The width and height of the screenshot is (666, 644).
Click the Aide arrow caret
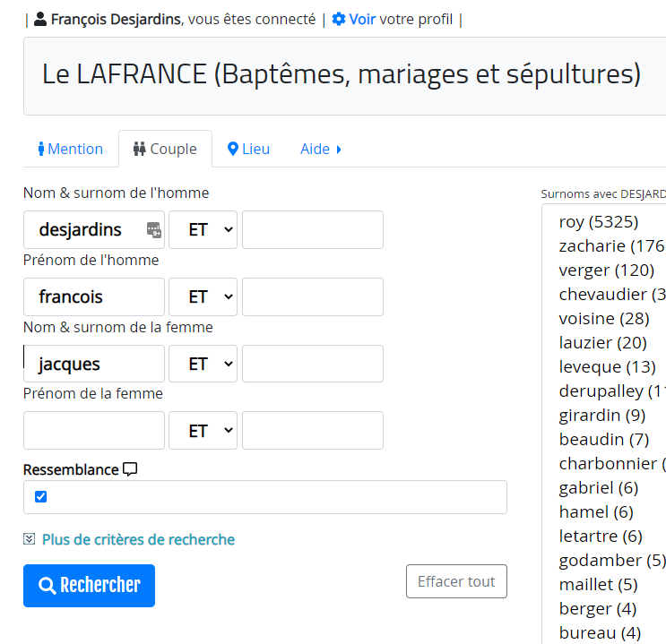click(x=339, y=150)
